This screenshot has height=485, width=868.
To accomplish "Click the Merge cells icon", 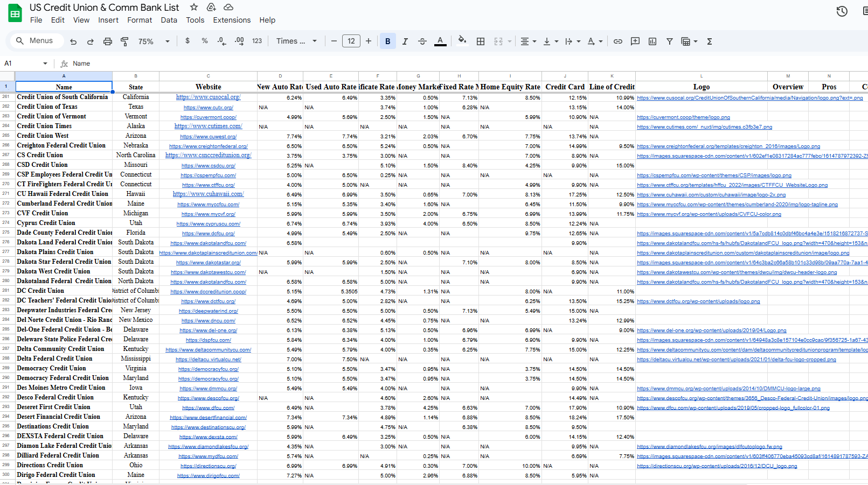I will (498, 41).
